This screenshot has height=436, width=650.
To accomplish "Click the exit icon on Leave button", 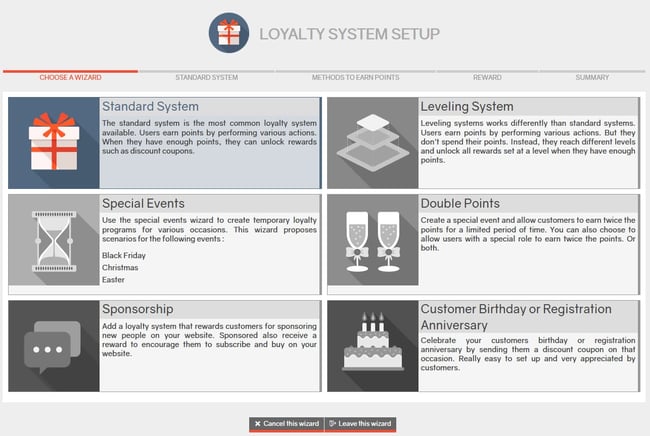I will [332, 424].
